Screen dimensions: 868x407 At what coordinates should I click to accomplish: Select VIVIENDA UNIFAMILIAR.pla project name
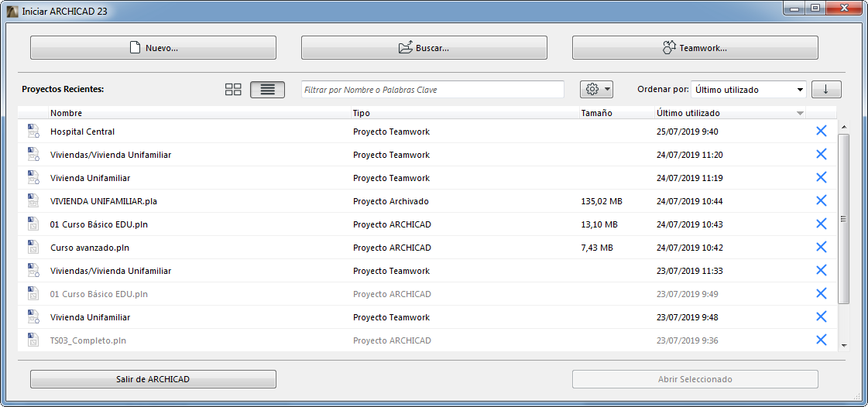click(104, 201)
